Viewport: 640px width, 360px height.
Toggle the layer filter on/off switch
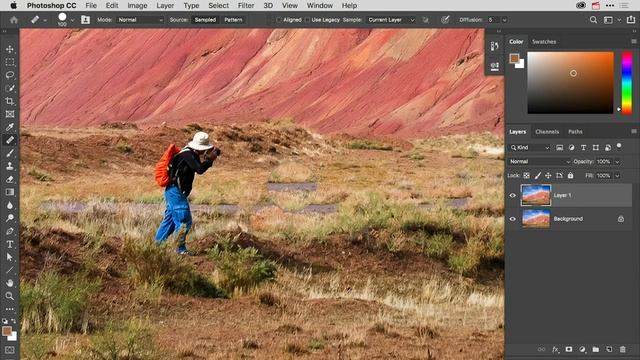(619, 146)
